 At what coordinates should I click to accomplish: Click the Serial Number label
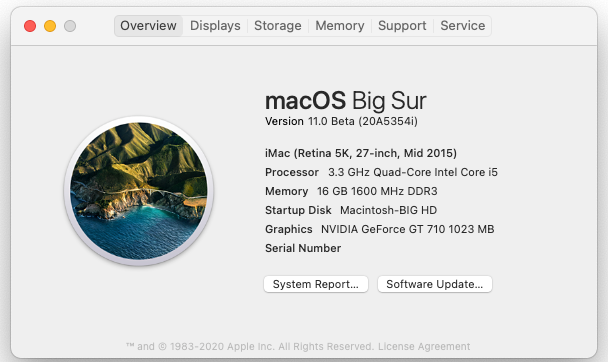click(x=303, y=248)
